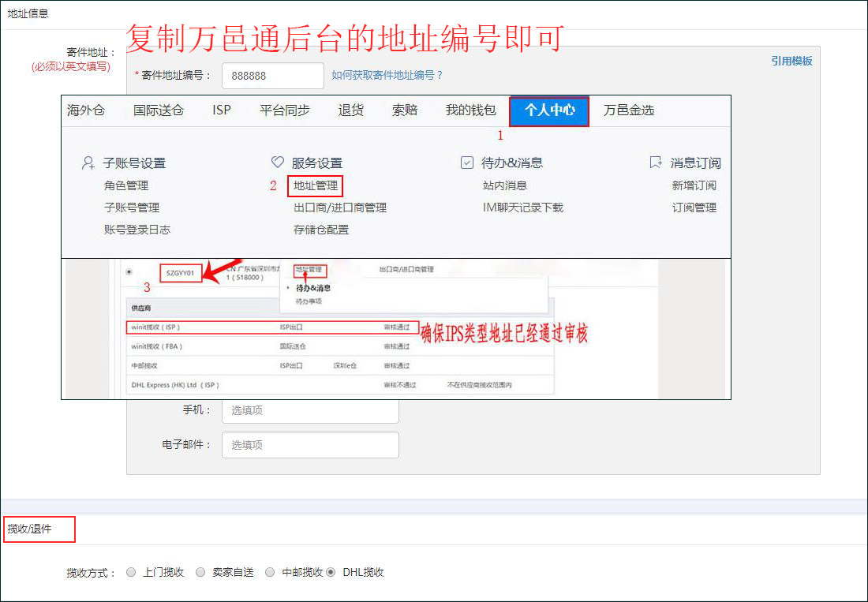This screenshot has width=868, height=602.
Task: Click the 引用模板 link
Action: point(791,61)
